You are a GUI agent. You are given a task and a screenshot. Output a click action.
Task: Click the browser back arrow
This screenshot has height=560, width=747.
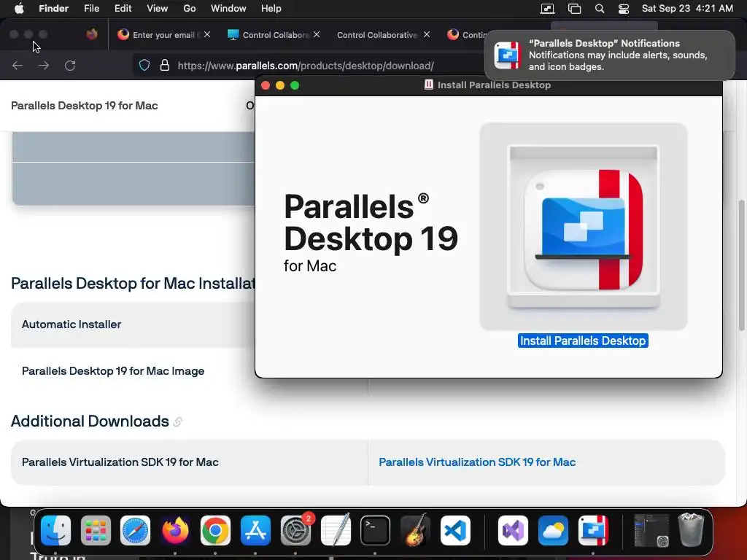(18, 65)
